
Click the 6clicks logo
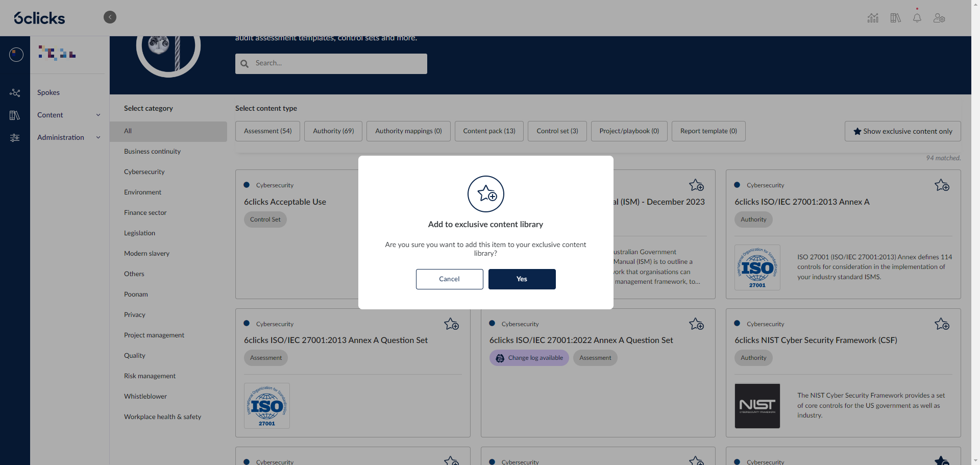[39, 18]
